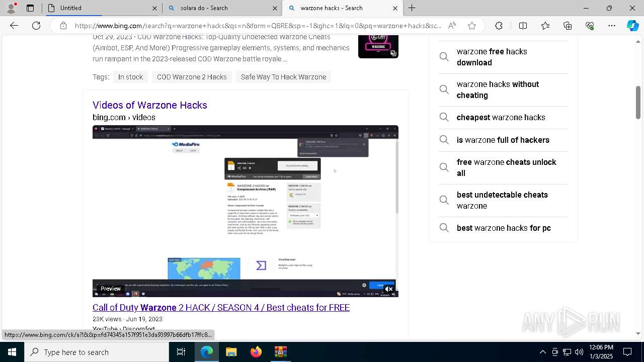Unmute the video preview sound
The width and height of the screenshot is (644, 362).
(x=389, y=289)
